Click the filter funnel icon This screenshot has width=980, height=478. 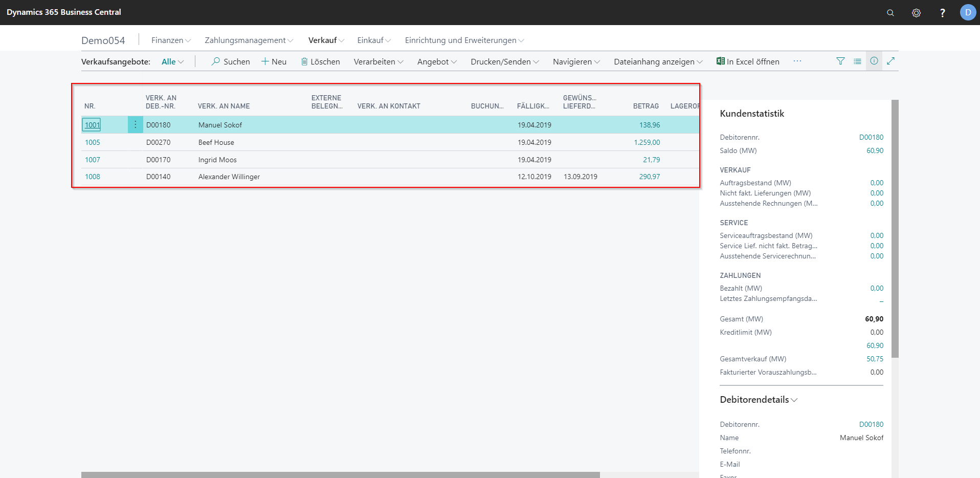pyautogui.click(x=840, y=61)
